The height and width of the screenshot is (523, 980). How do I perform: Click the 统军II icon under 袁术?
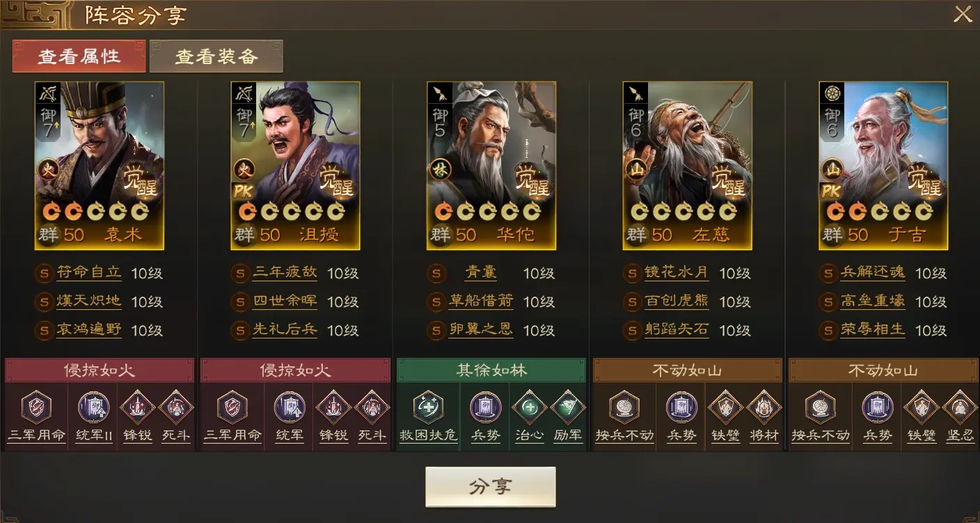click(x=93, y=408)
